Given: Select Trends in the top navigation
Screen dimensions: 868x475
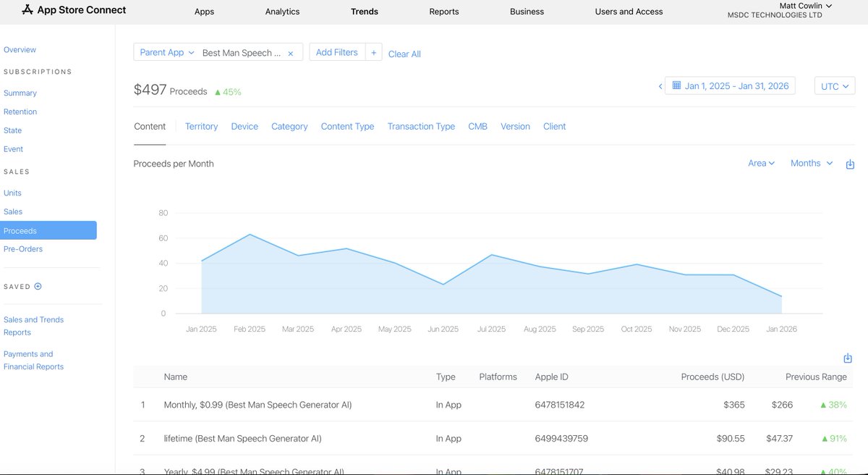Looking at the screenshot, I should click(x=365, y=12).
